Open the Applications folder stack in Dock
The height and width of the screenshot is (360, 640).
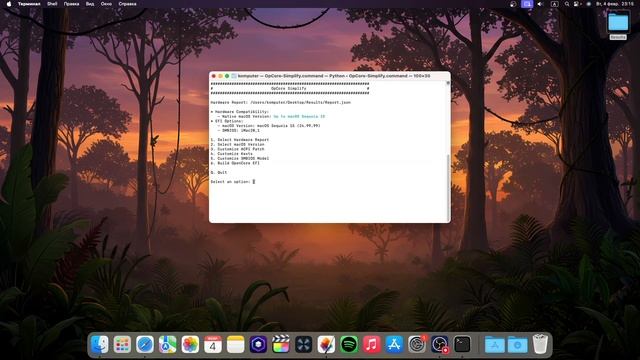[495, 345]
